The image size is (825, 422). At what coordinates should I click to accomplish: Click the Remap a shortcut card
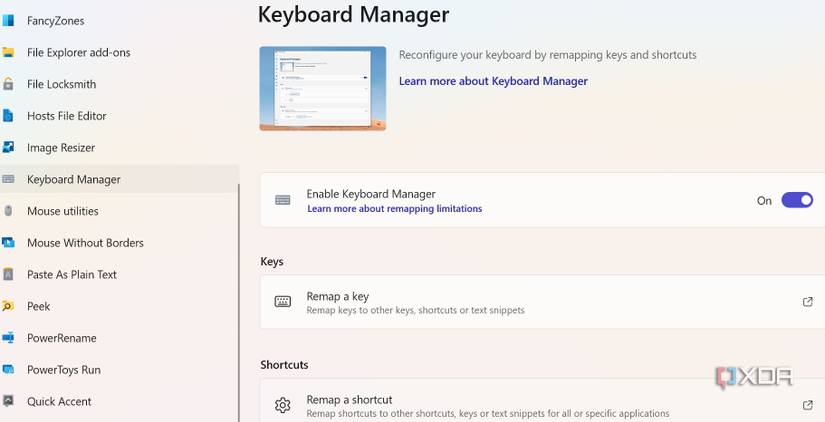click(x=542, y=401)
